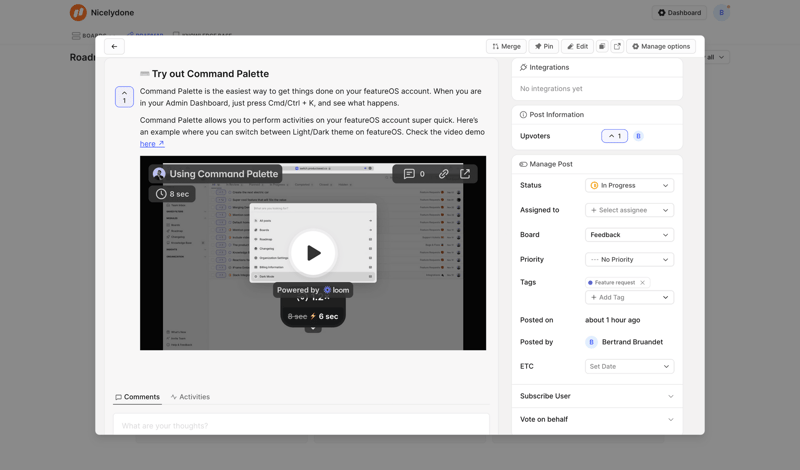Open the Add Tag dropdown
Image resolution: width=800 pixels, height=470 pixels.
tap(629, 298)
